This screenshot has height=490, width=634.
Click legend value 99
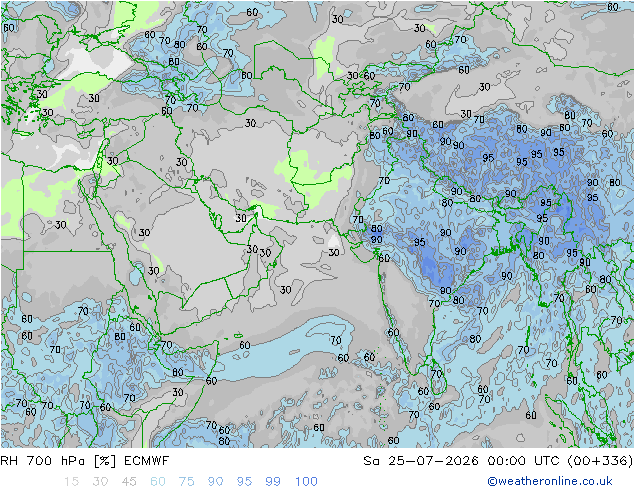pyautogui.click(x=273, y=481)
